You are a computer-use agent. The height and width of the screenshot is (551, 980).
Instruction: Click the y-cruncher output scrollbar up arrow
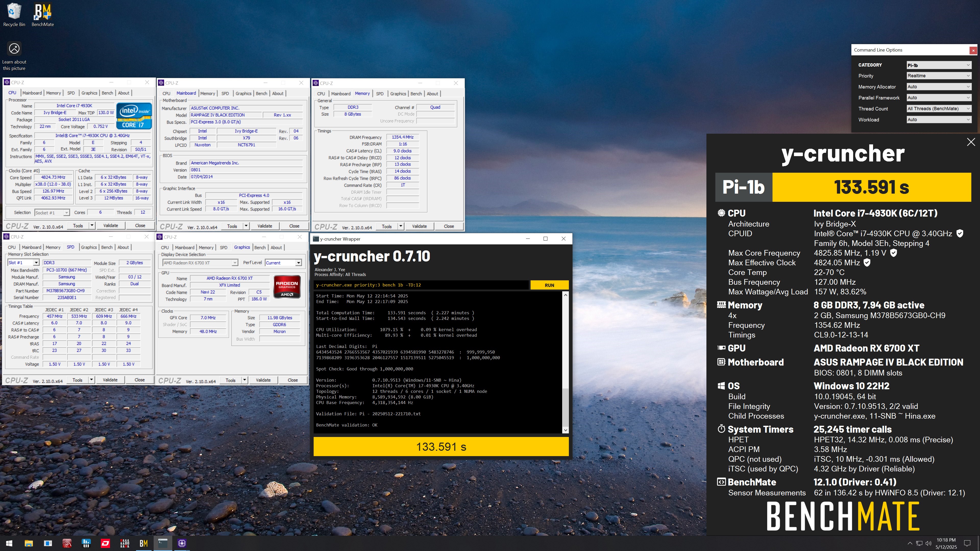coord(565,295)
